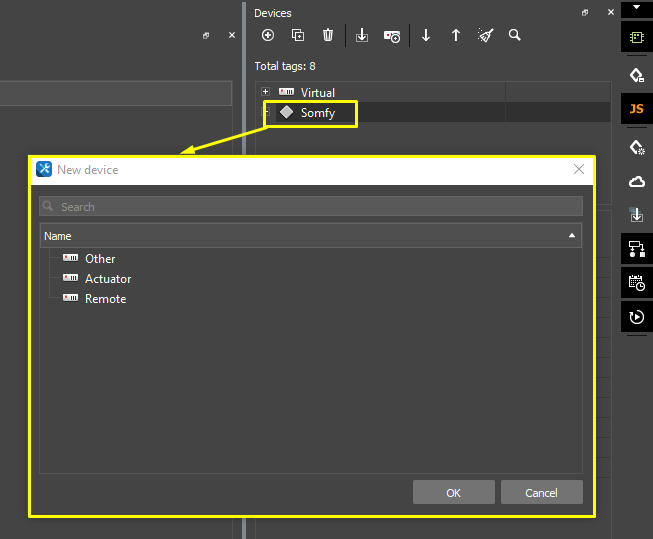Open the scheduler calendar sidebar icon

(x=636, y=283)
